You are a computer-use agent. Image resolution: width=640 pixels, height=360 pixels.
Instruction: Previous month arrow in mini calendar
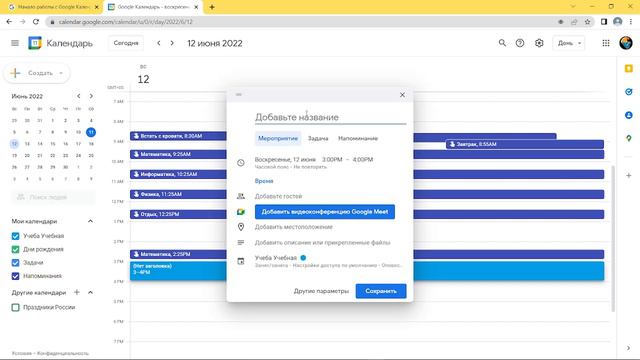[78, 96]
